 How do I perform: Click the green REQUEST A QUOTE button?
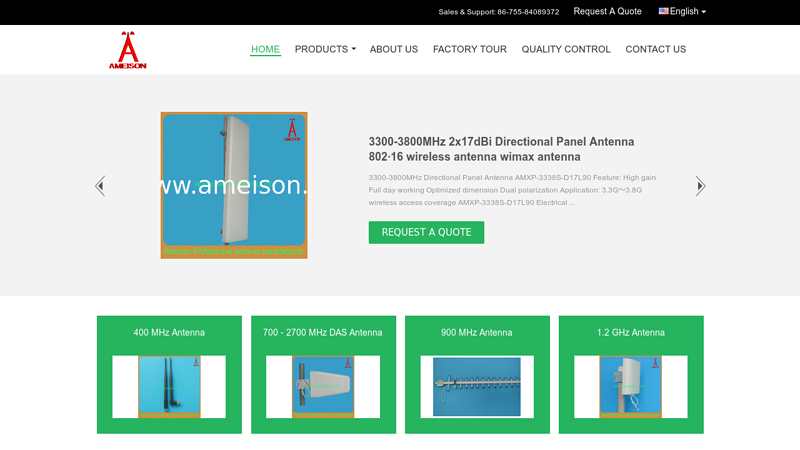pos(427,232)
